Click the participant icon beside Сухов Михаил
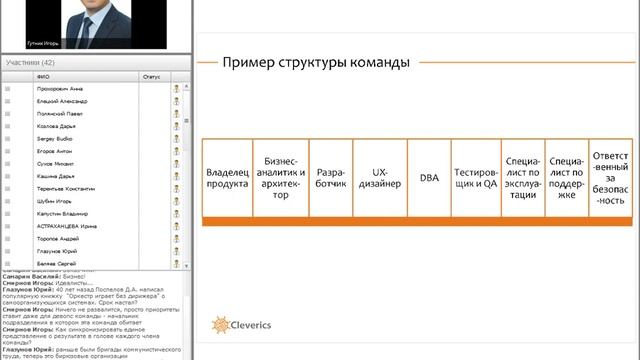The image size is (640, 360). click(x=176, y=164)
